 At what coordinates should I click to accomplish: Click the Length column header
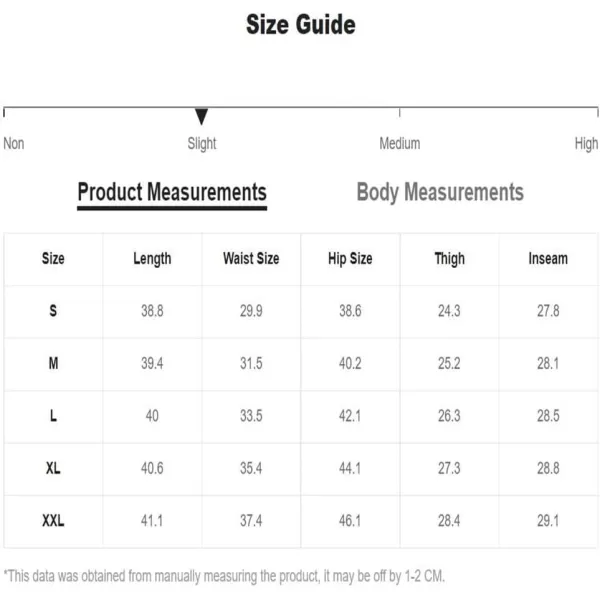coord(152,259)
